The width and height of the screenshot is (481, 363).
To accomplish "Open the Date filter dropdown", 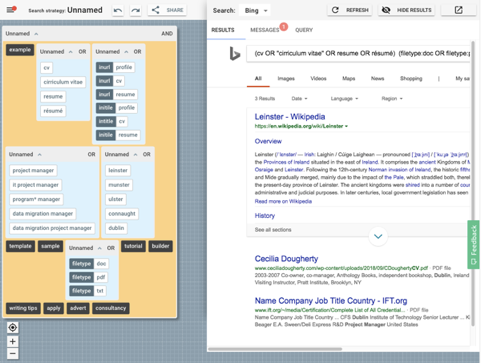I will click(x=299, y=99).
